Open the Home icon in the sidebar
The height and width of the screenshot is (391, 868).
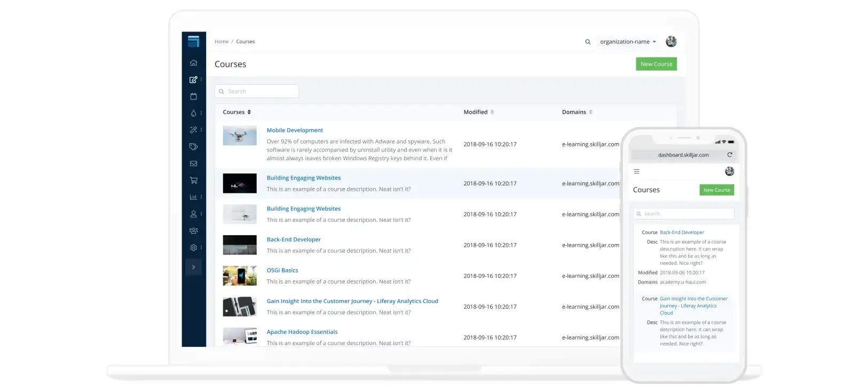coord(193,62)
